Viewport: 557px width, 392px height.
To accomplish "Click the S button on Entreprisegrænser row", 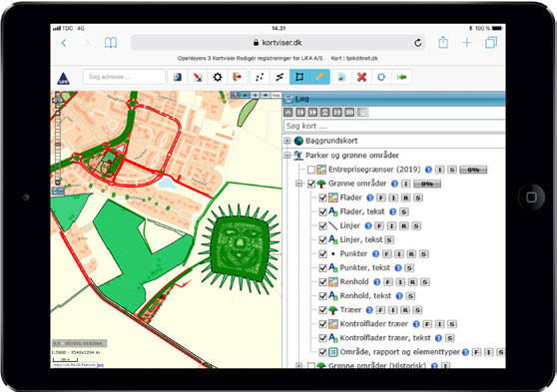I will coord(452,170).
